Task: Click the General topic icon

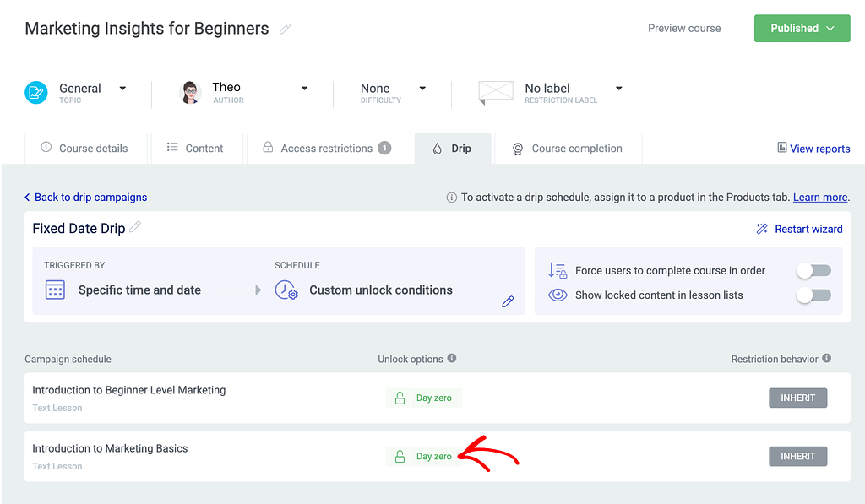Action: click(36, 93)
